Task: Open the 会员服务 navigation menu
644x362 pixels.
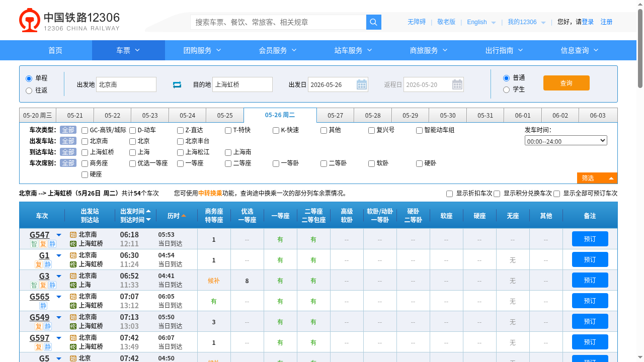Action: tap(278, 50)
